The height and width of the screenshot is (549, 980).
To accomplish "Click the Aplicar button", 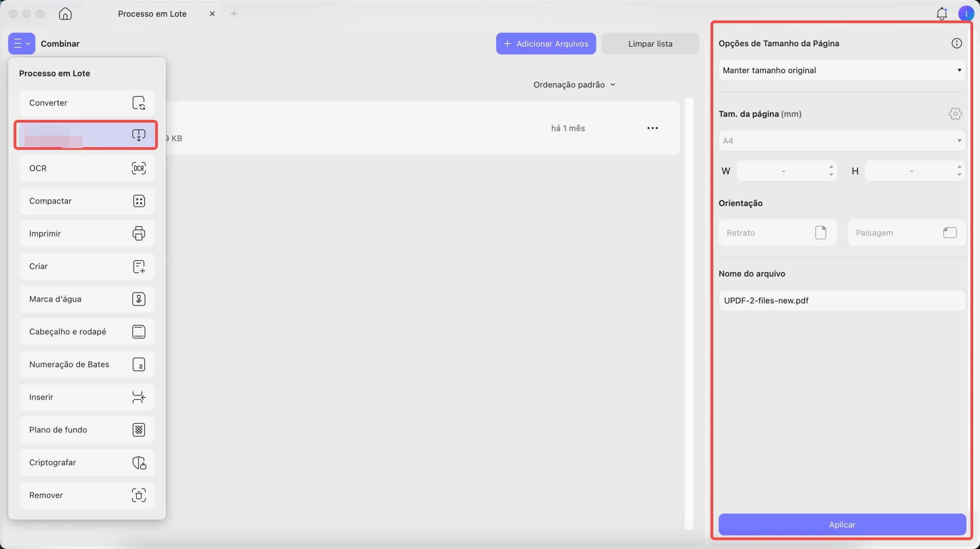I will click(842, 524).
